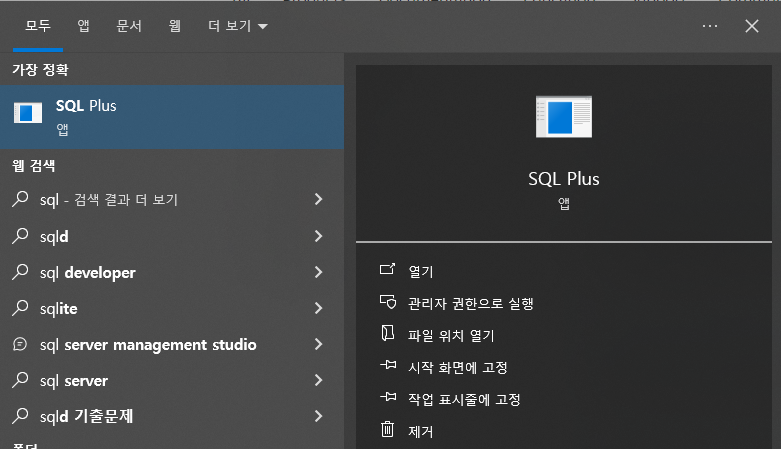Close the search panel with X

coord(752,26)
